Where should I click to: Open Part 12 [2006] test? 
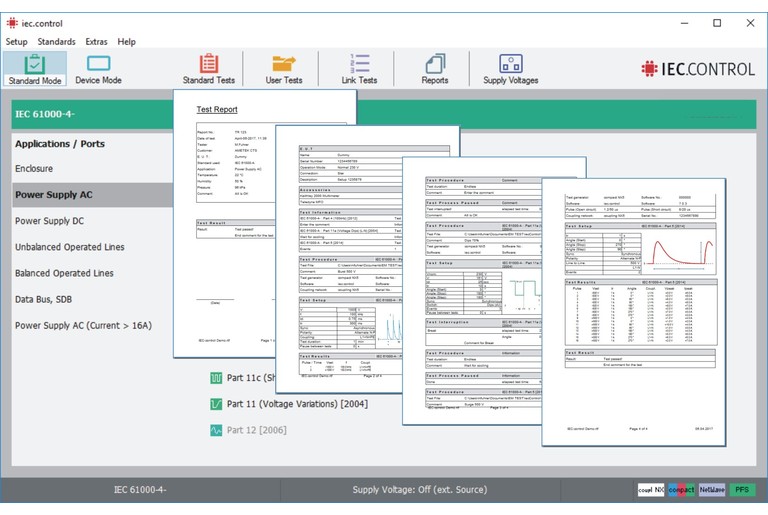[x=256, y=430]
